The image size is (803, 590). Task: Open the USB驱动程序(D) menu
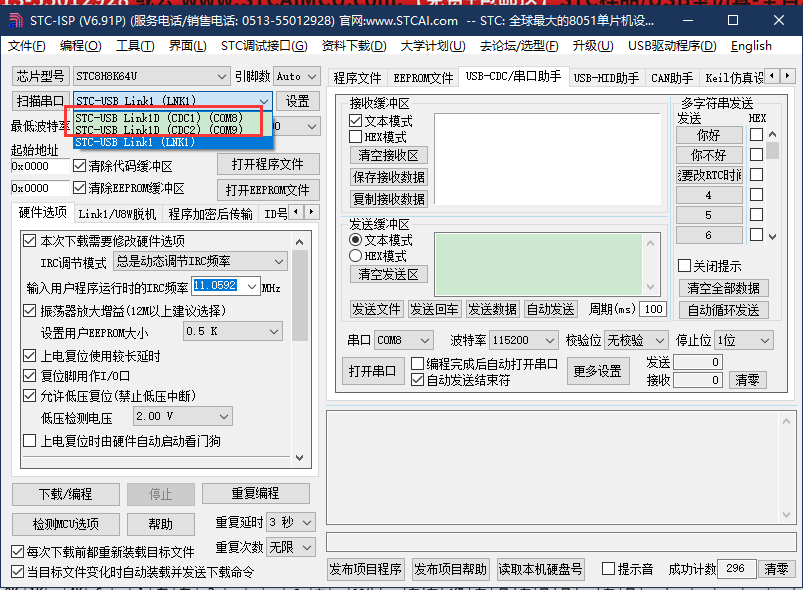pos(672,46)
